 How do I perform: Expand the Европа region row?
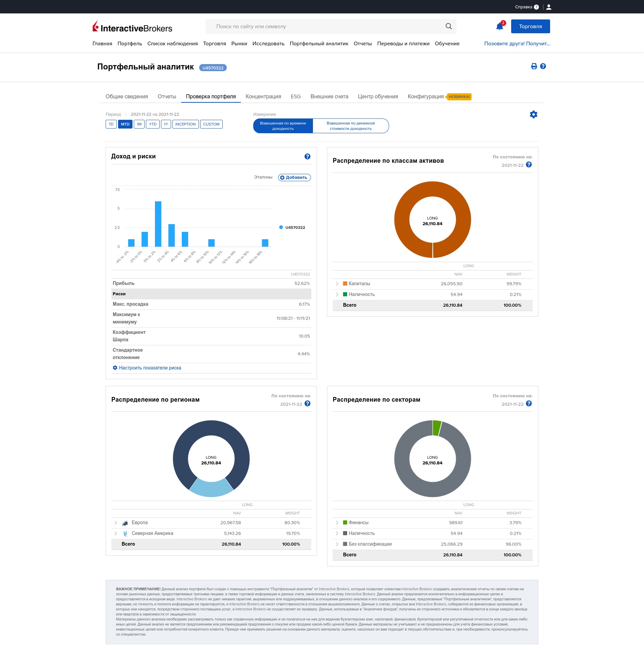115,522
